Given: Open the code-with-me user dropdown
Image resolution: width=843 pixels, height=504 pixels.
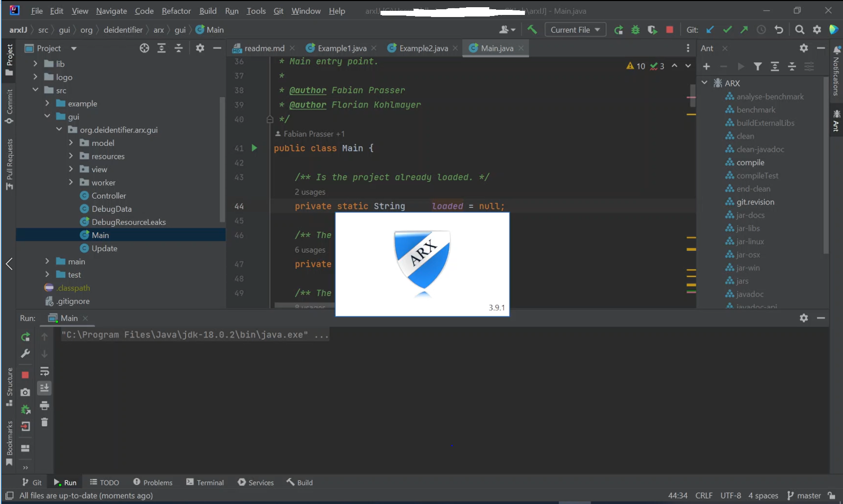Looking at the screenshot, I should click(507, 30).
